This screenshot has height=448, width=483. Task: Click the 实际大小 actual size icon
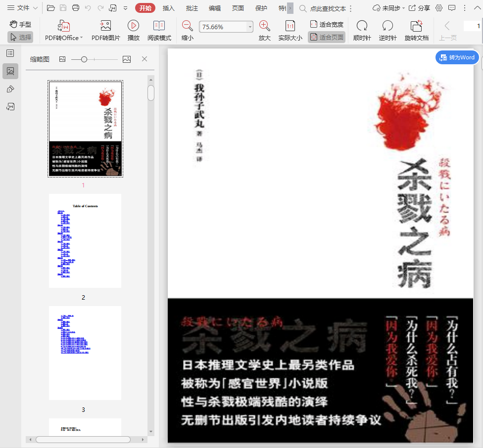[x=290, y=26]
